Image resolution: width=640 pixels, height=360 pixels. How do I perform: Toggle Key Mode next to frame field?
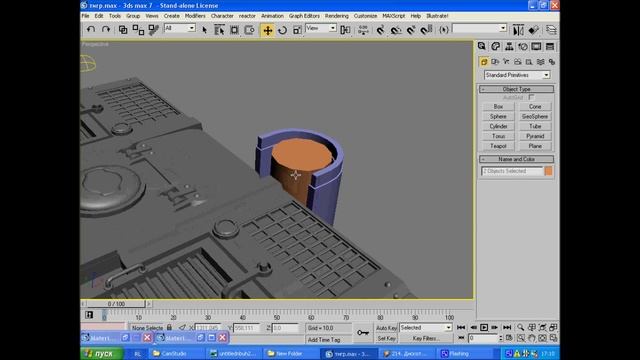coord(461,338)
